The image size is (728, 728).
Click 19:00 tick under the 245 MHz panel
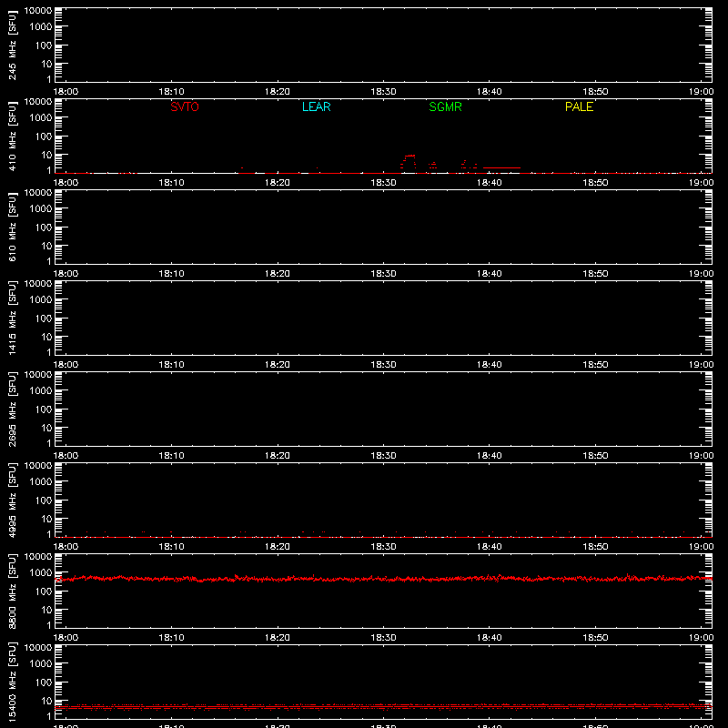tap(701, 92)
